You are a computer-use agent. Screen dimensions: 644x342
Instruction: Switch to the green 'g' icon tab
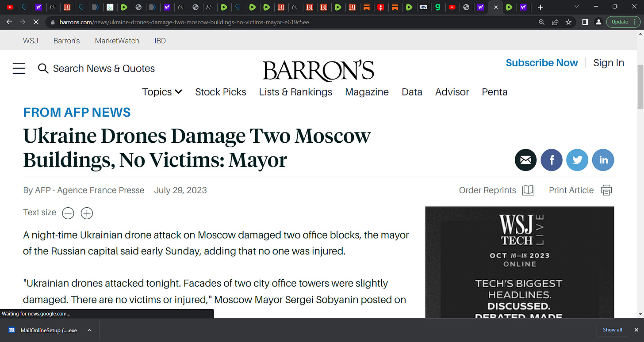click(437, 7)
